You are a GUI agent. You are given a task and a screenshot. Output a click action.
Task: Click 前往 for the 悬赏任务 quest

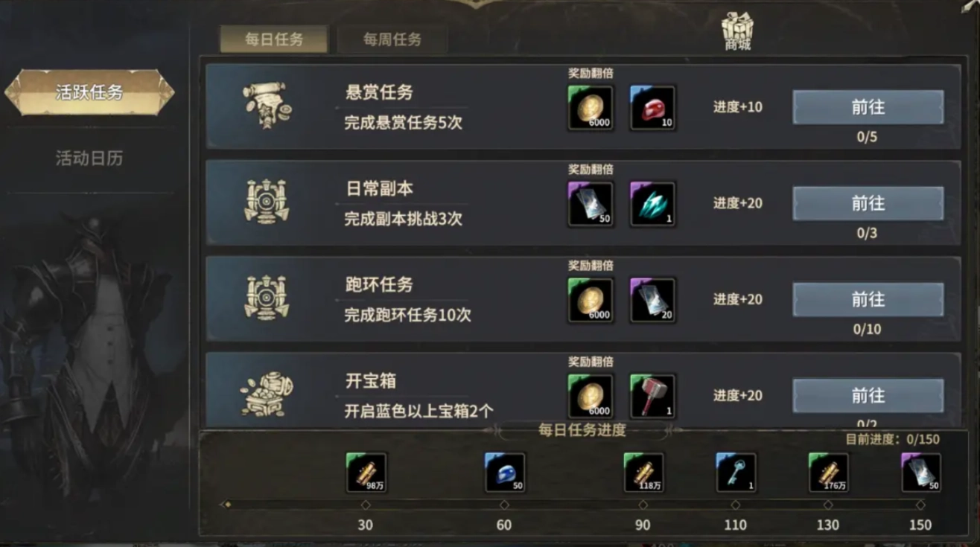pyautogui.click(x=868, y=107)
